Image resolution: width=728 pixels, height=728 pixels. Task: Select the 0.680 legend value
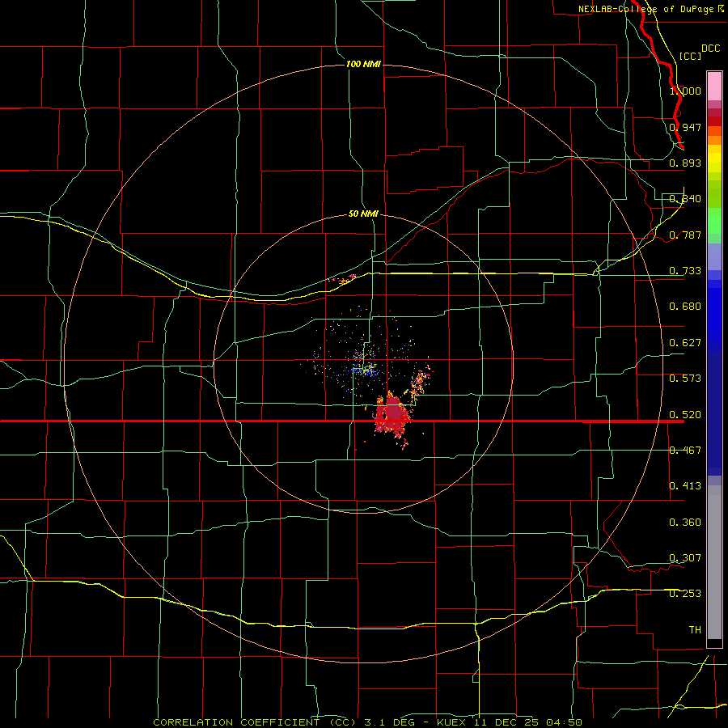pyautogui.click(x=685, y=307)
